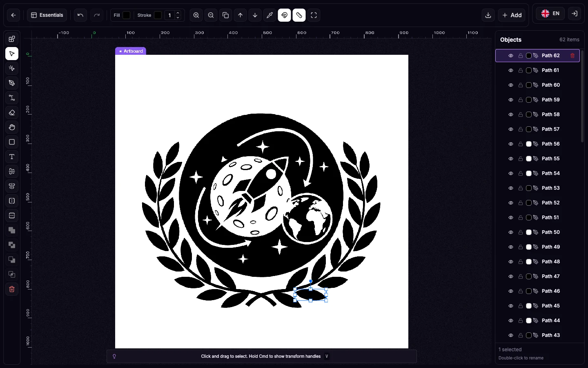Click the path connector tool
The width and height of the screenshot is (588, 368).
point(12,98)
